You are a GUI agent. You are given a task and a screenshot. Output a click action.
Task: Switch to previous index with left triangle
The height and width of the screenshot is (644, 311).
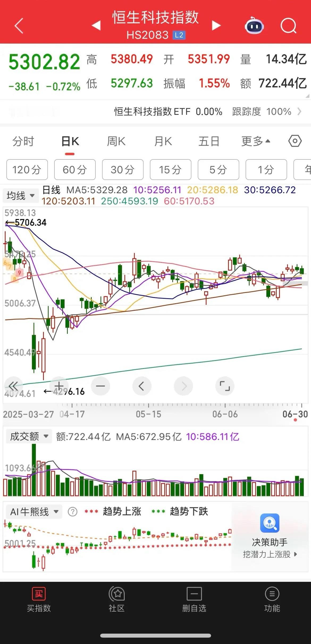coord(96,26)
